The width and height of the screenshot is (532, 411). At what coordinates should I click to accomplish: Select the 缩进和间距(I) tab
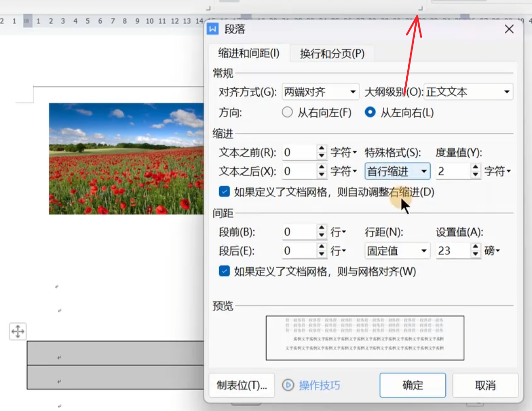coord(249,53)
